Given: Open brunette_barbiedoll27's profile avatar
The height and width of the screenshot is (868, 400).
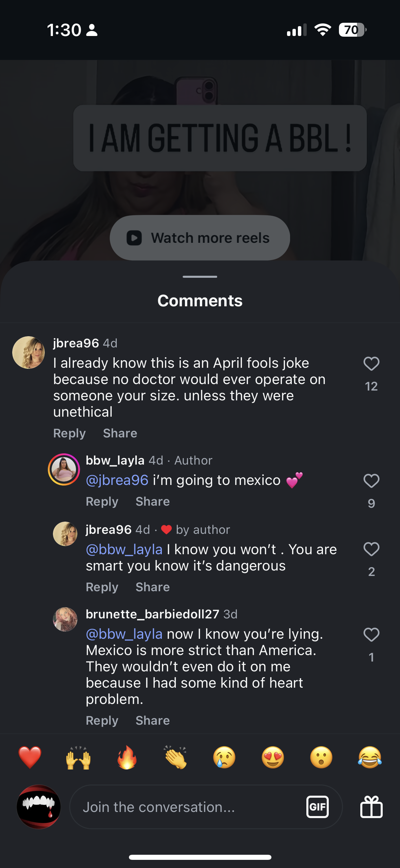Looking at the screenshot, I should (x=65, y=619).
